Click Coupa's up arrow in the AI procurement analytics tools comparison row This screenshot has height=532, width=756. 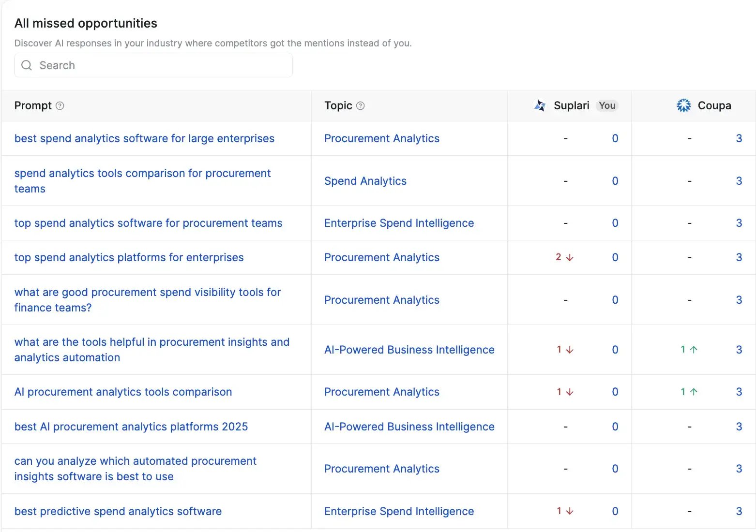click(x=694, y=392)
